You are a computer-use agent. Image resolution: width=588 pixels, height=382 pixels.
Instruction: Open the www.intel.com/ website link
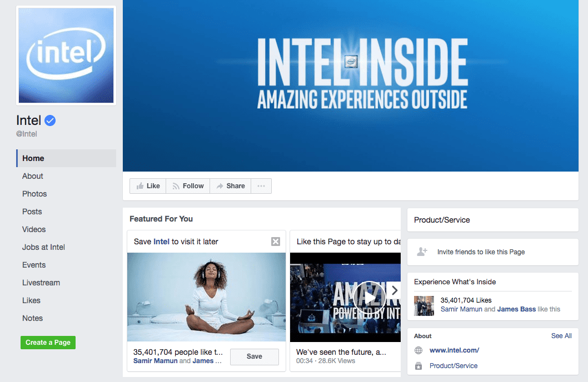pyautogui.click(x=454, y=350)
